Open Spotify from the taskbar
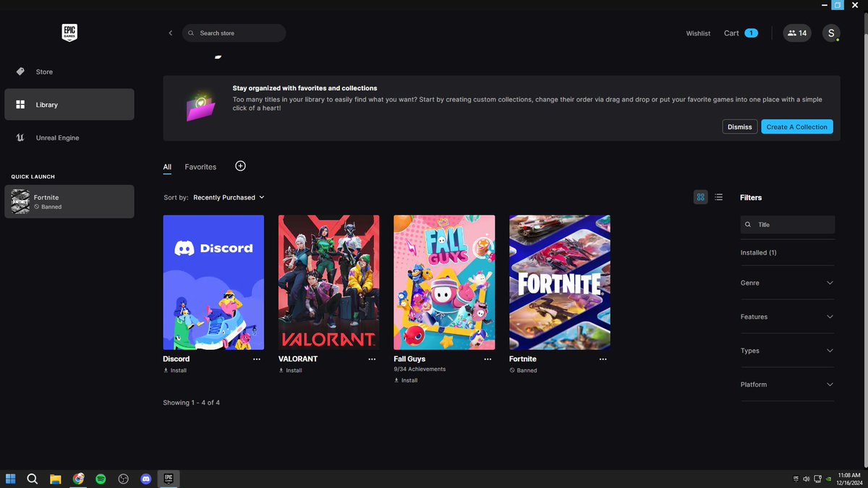868x488 pixels. point(101,479)
